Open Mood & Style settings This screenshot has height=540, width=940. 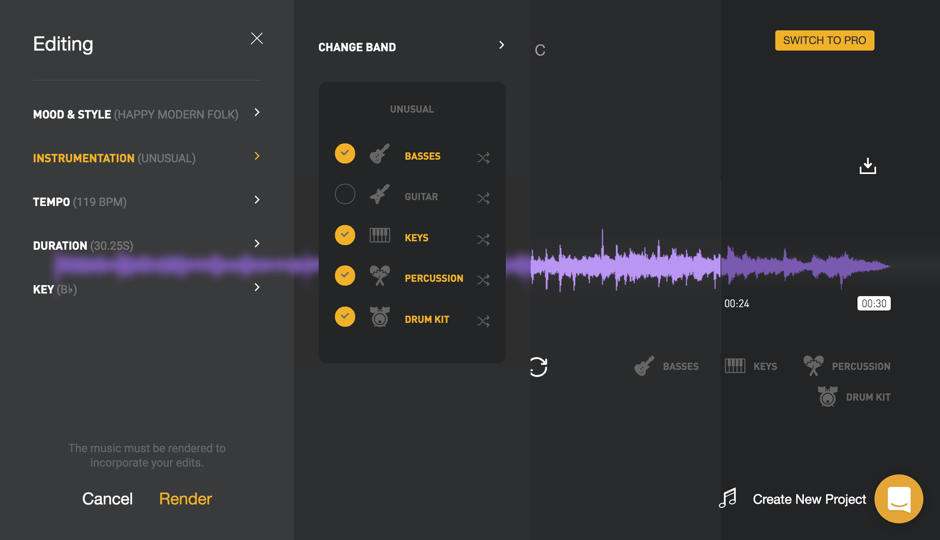click(x=147, y=114)
